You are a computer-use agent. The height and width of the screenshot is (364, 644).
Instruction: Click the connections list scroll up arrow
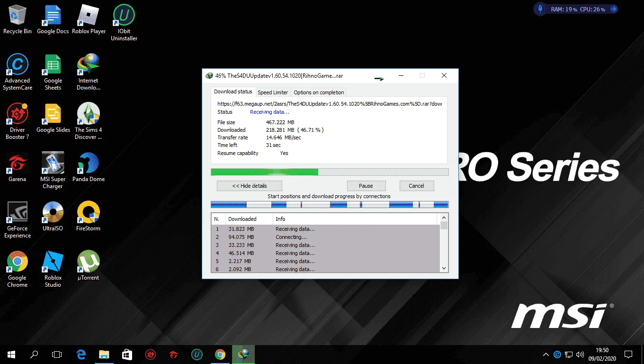tap(444, 218)
